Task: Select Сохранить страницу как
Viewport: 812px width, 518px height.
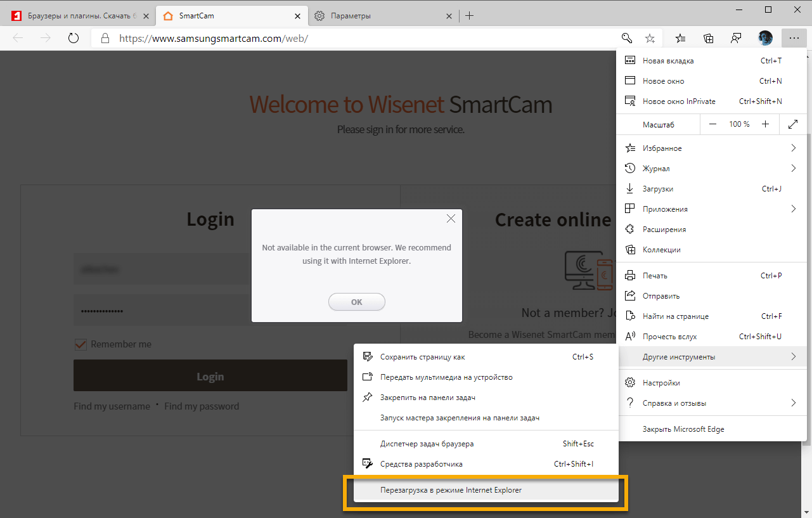Action: point(486,357)
